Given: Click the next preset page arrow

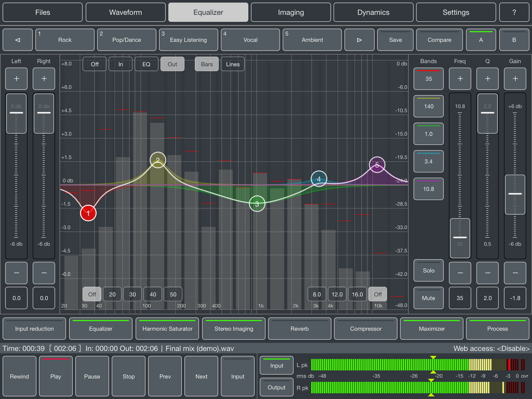Looking at the screenshot, I should (359, 40).
